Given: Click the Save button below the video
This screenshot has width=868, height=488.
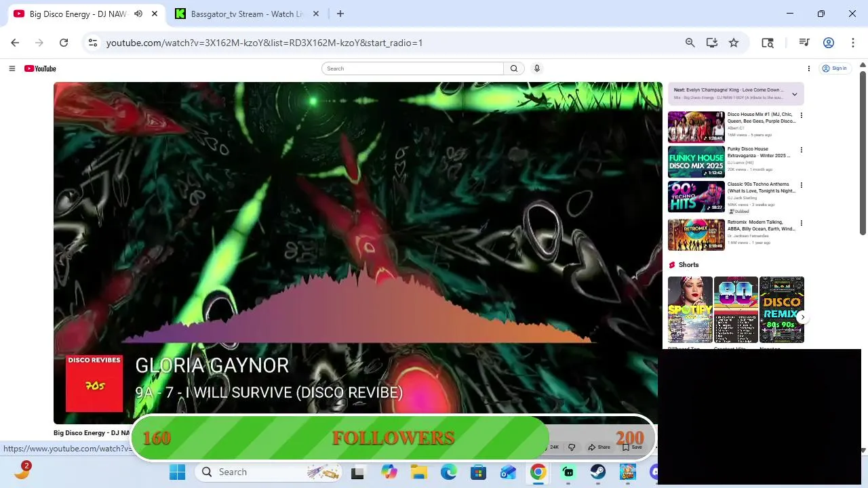Looking at the screenshot, I should pyautogui.click(x=633, y=447).
